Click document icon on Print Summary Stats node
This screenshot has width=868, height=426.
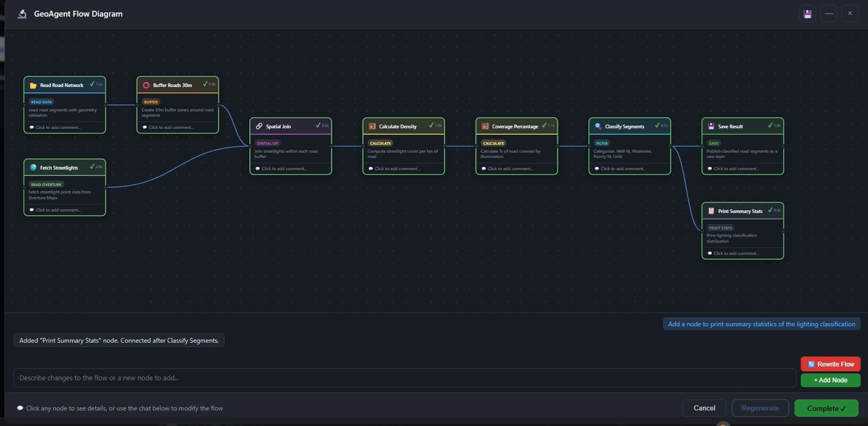pos(711,211)
